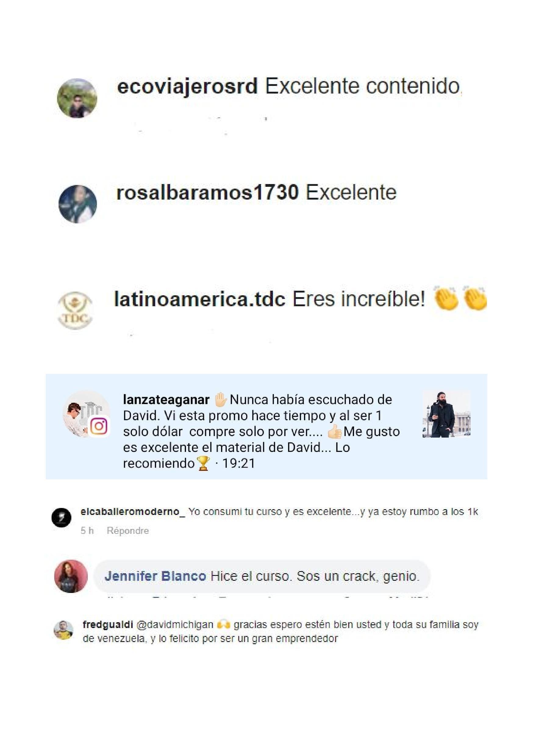
Task: Open Jennifer Blanco's profile picture
Action: (x=71, y=576)
